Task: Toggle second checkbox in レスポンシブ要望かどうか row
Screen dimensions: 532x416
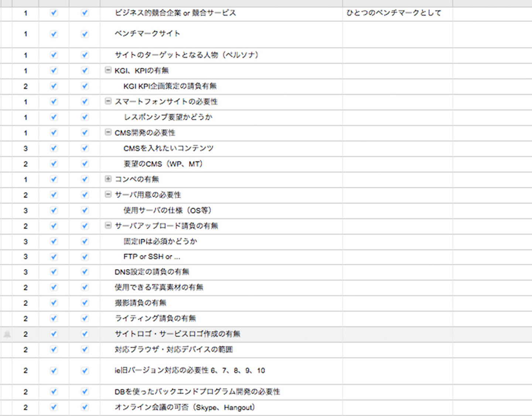Action: pos(85,117)
